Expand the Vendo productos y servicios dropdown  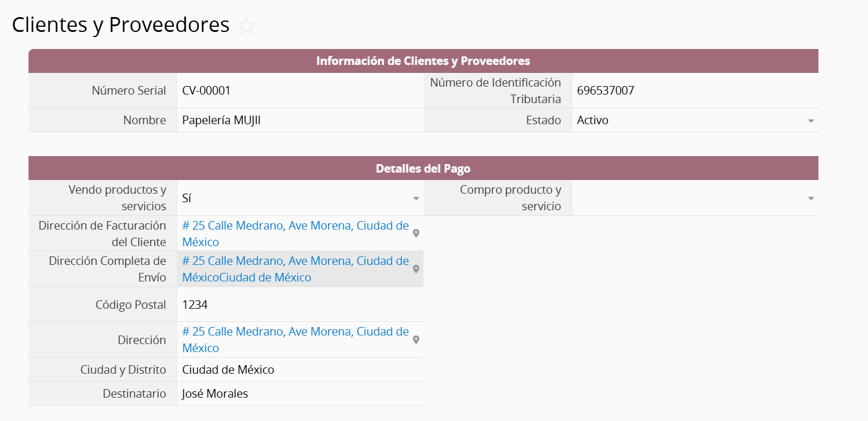(416, 198)
